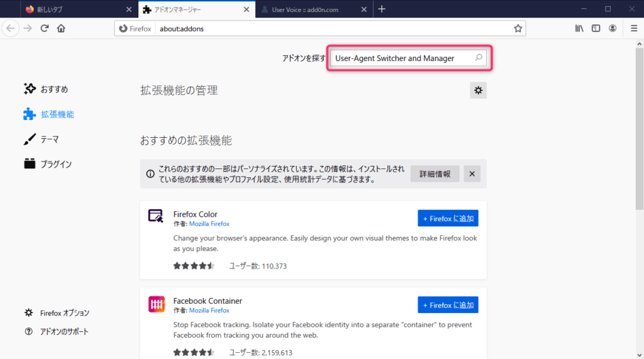The width and height of the screenshot is (644, 359).
Task: Dismiss the personalization notice
Action: 472,174
